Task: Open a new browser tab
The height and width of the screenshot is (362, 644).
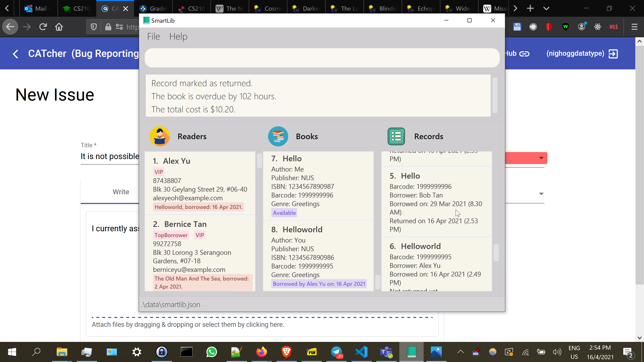Action: tap(530, 8)
